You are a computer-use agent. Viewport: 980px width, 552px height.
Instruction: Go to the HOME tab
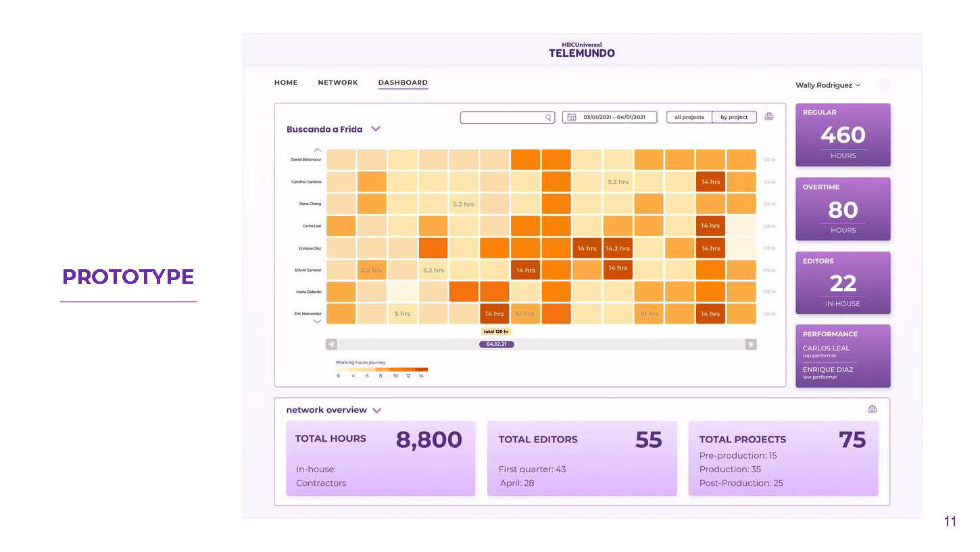(286, 83)
